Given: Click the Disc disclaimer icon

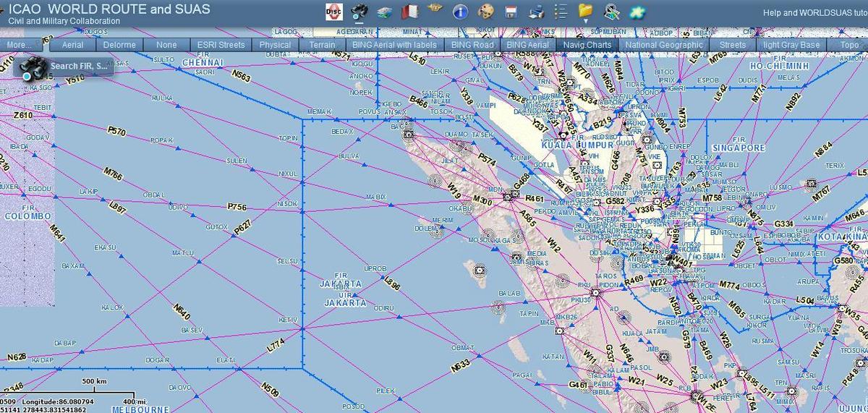Looking at the screenshot, I should click(x=334, y=12).
